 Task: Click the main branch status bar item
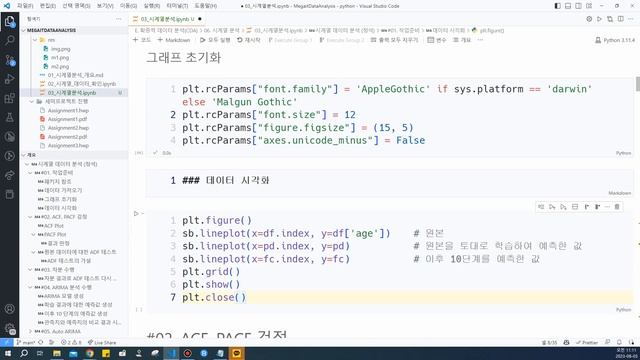(26, 342)
